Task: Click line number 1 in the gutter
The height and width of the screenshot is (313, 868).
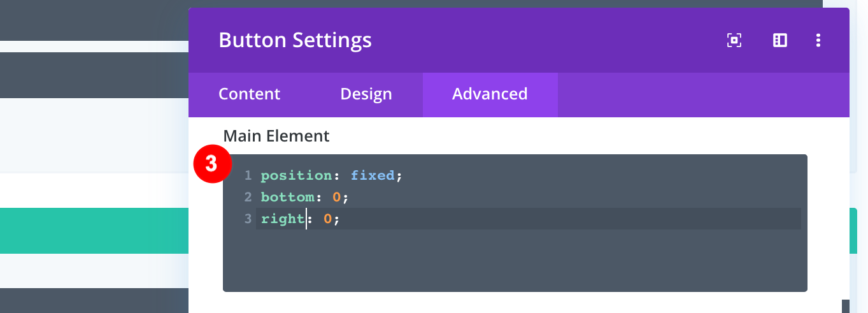Action: pos(248,175)
